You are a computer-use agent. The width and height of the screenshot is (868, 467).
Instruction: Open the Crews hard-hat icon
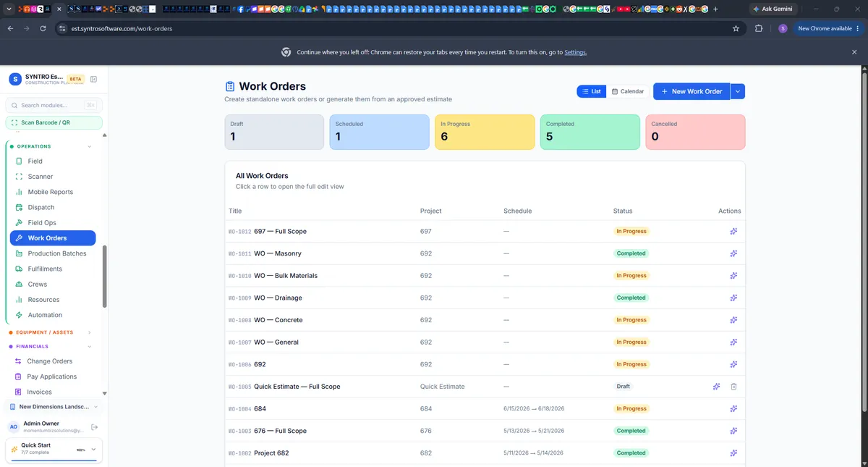pyautogui.click(x=19, y=285)
